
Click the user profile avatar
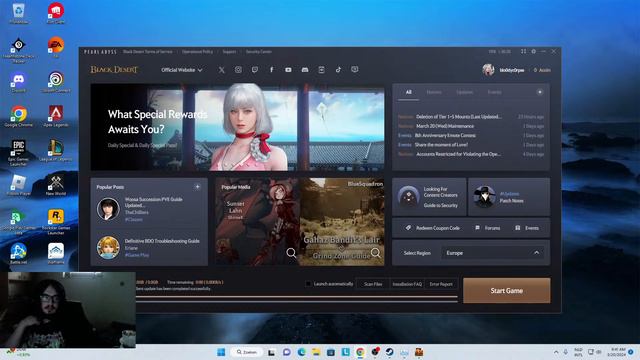pyautogui.click(x=488, y=70)
